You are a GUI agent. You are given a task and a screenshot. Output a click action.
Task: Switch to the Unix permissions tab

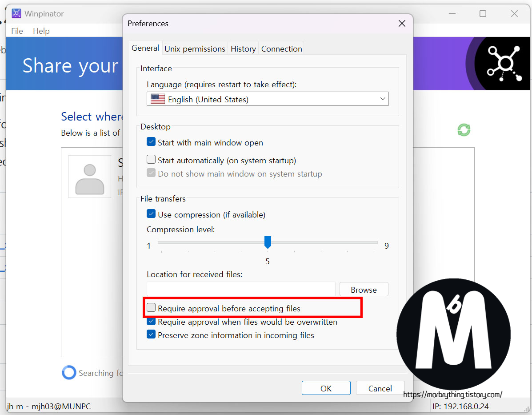pyautogui.click(x=195, y=49)
